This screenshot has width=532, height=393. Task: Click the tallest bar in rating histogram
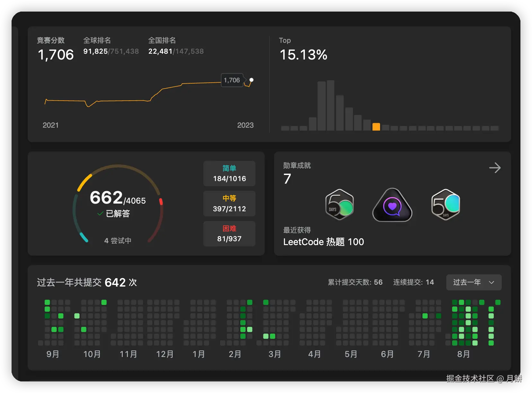[330, 105]
